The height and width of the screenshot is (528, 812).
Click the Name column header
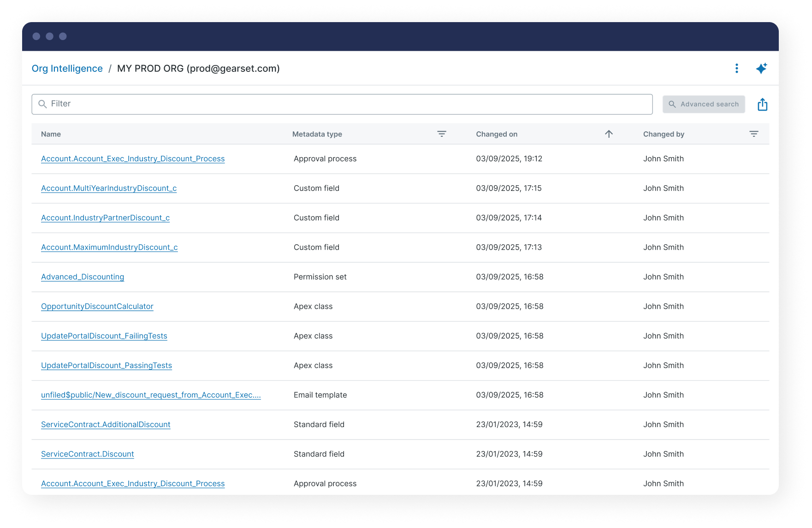point(51,134)
